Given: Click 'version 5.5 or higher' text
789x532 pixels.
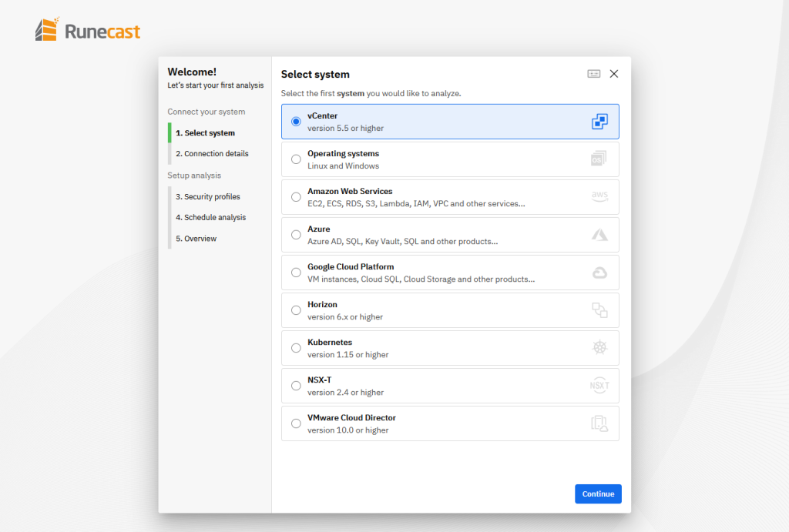Looking at the screenshot, I should 346,129.
